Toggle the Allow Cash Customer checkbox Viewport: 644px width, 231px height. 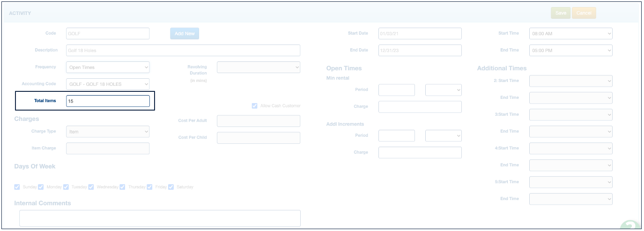(255, 106)
